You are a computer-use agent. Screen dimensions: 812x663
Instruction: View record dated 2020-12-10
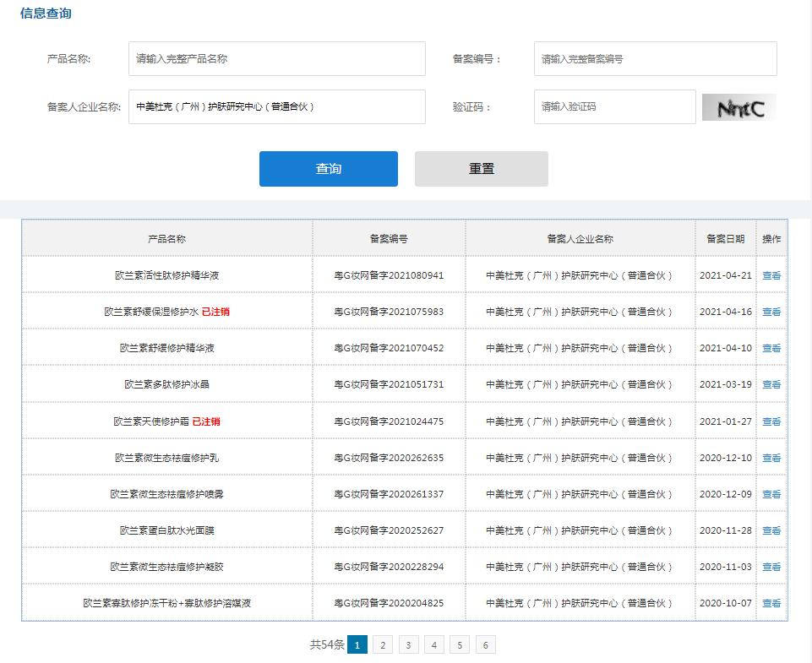pyautogui.click(x=771, y=458)
